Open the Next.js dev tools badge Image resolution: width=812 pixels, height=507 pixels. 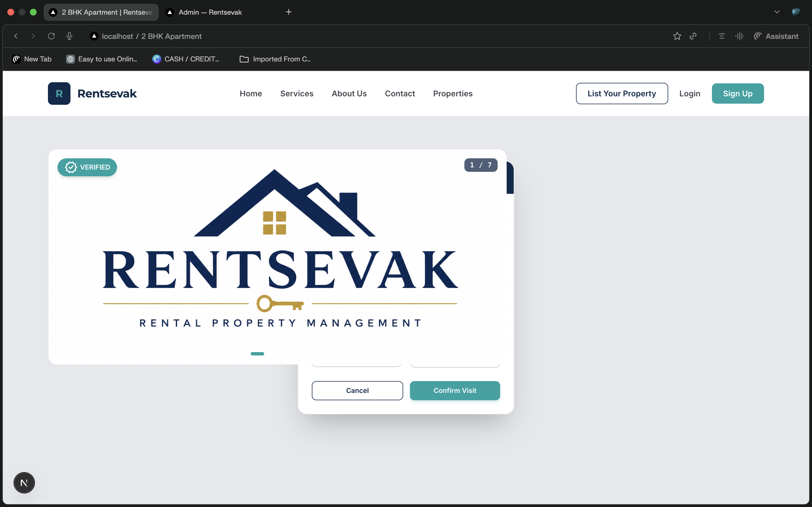pos(24,483)
